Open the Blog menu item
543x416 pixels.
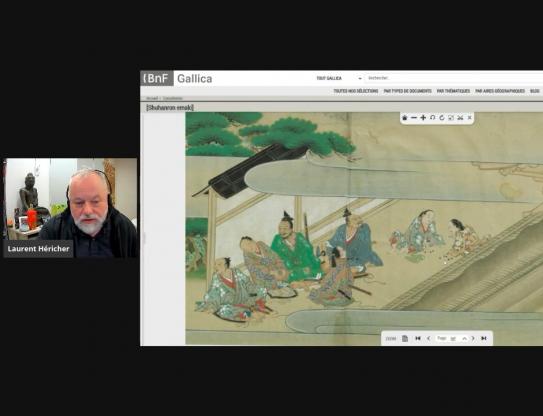click(535, 91)
